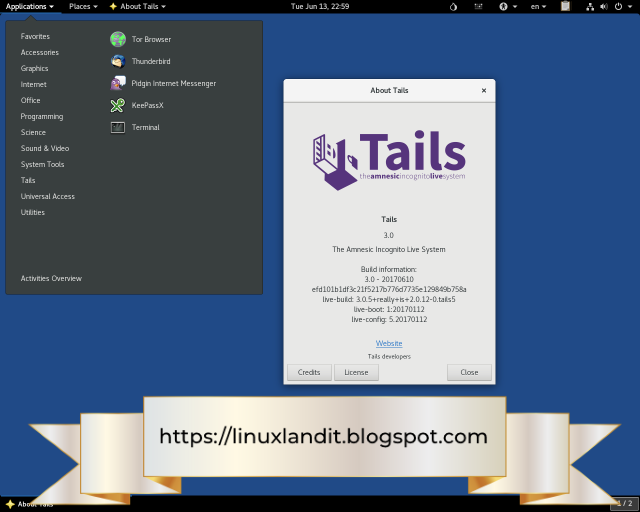Open the Places menu
640x512 pixels.
pos(83,7)
